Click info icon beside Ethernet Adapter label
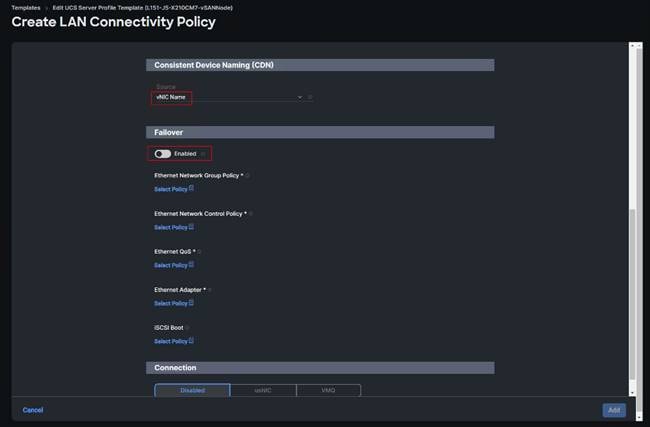 (x=210, y=290)
